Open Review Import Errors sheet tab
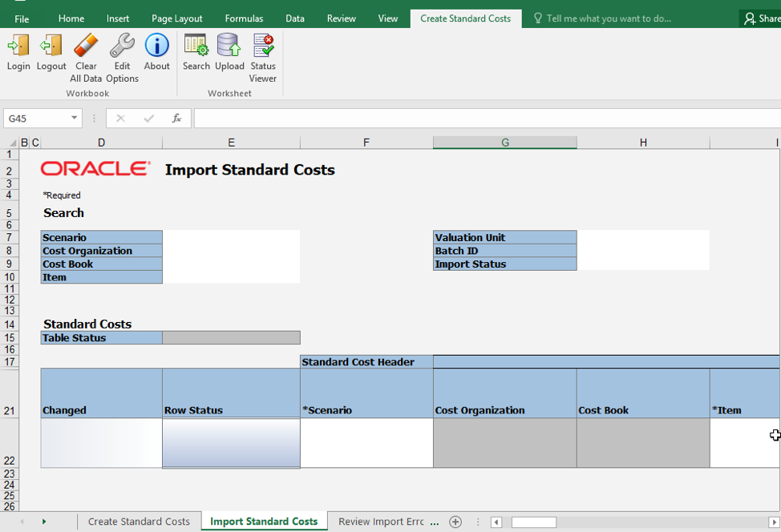The image size is (781, 532). click(381, 522)
